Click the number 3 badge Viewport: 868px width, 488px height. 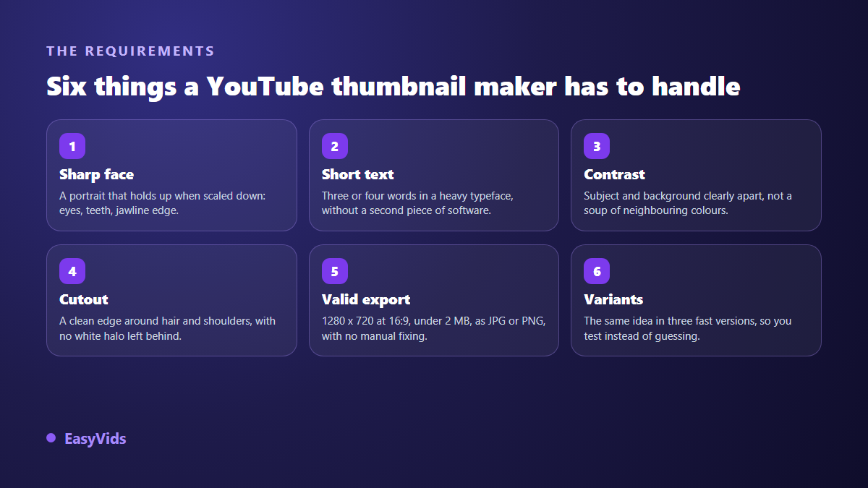coord(597,146)
